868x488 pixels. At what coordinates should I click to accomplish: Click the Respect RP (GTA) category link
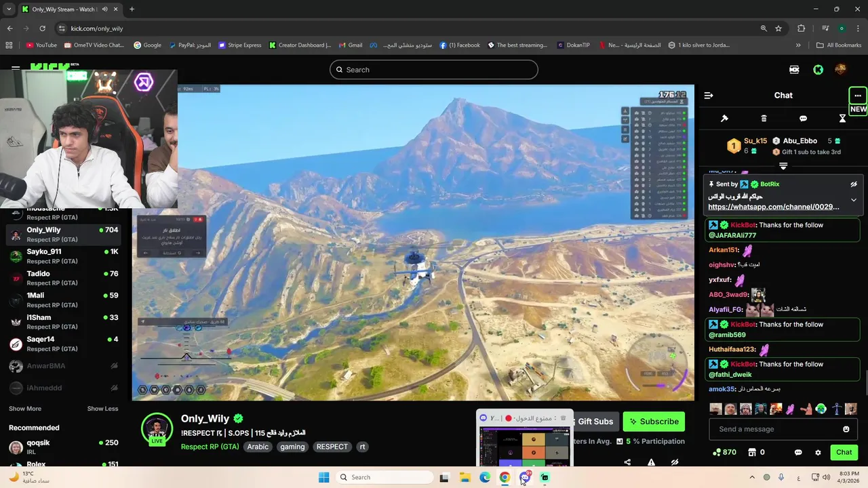[210, 447]
